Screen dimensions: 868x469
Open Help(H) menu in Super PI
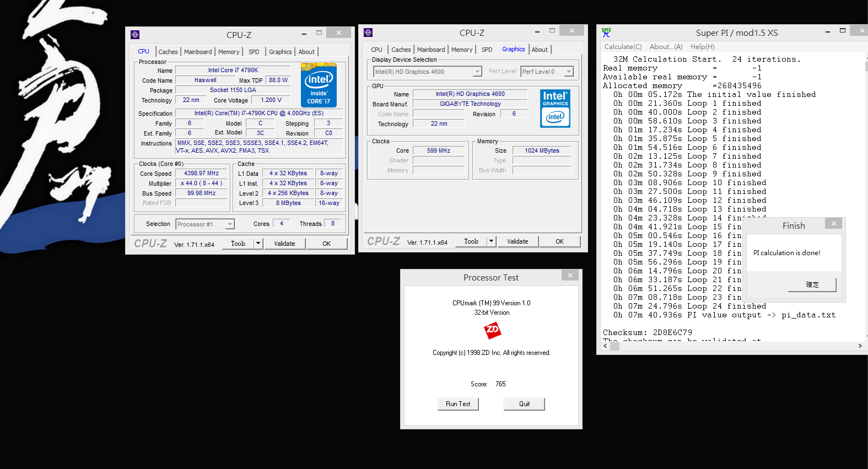coord(703,47)
